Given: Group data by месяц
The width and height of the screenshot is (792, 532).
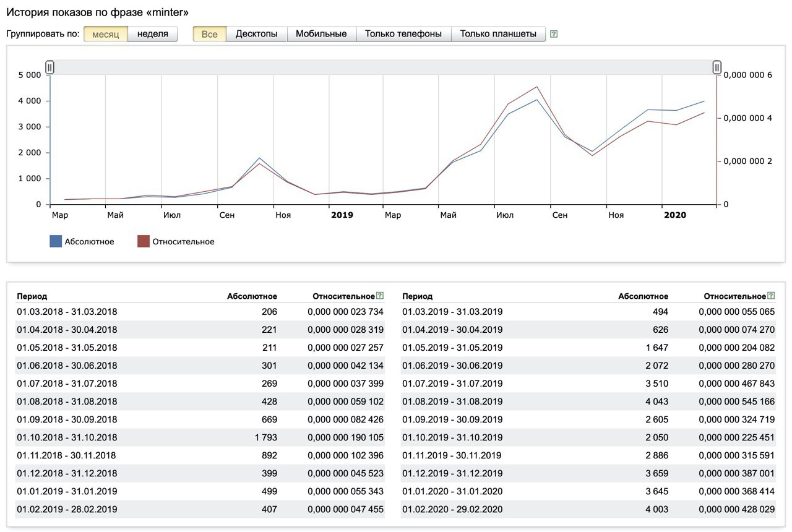Looking at the screenshot, I should pos(106,34).
